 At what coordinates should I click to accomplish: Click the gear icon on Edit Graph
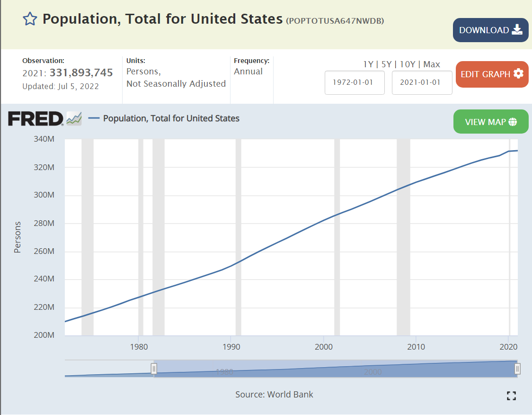518,74
